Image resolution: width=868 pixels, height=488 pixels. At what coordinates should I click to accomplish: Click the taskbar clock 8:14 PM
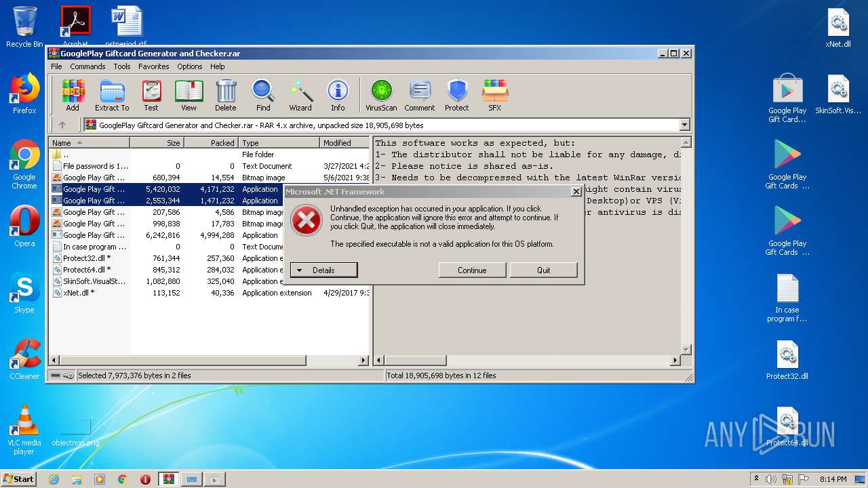coord(833,479)
